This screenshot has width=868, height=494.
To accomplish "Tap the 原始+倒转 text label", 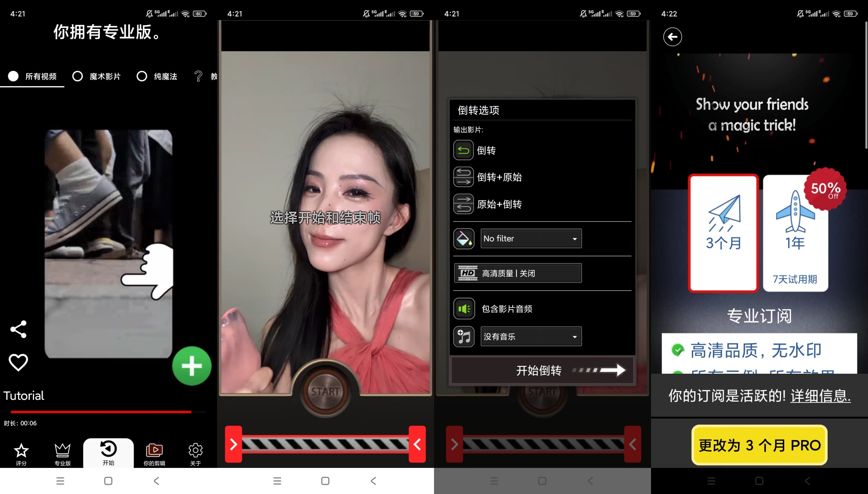I will pyautogui.click(x=499, y=204).
